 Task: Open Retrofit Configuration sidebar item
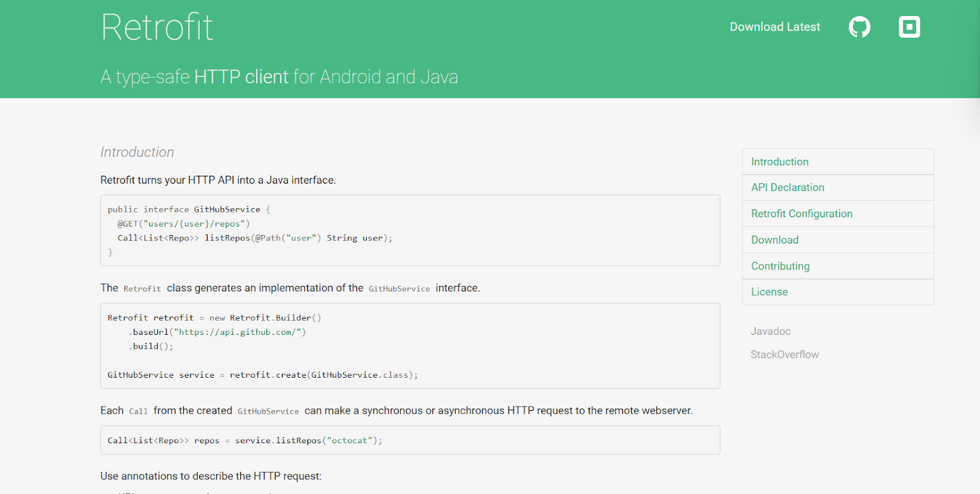[x=838, y=214]
